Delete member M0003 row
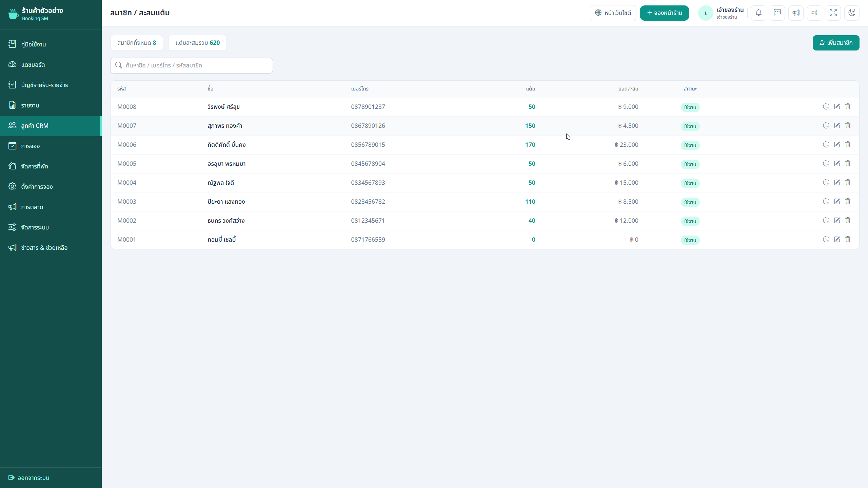 (x=848, y=201)
